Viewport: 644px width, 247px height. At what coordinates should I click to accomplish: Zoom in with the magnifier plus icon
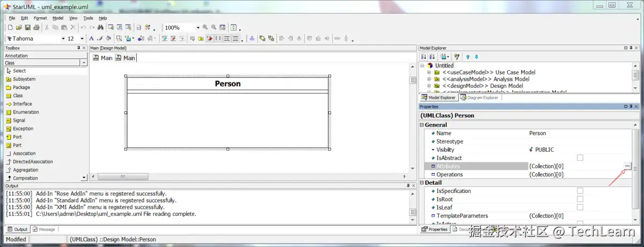205,28
